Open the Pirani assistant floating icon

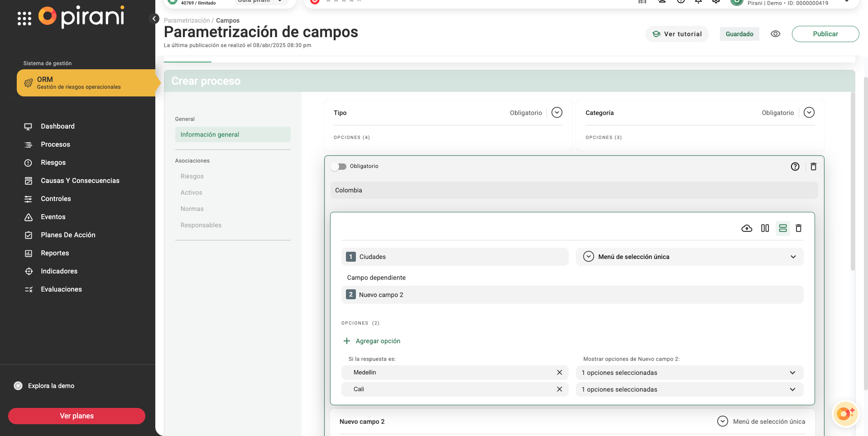pyautogui.click(x=844, y=413)
